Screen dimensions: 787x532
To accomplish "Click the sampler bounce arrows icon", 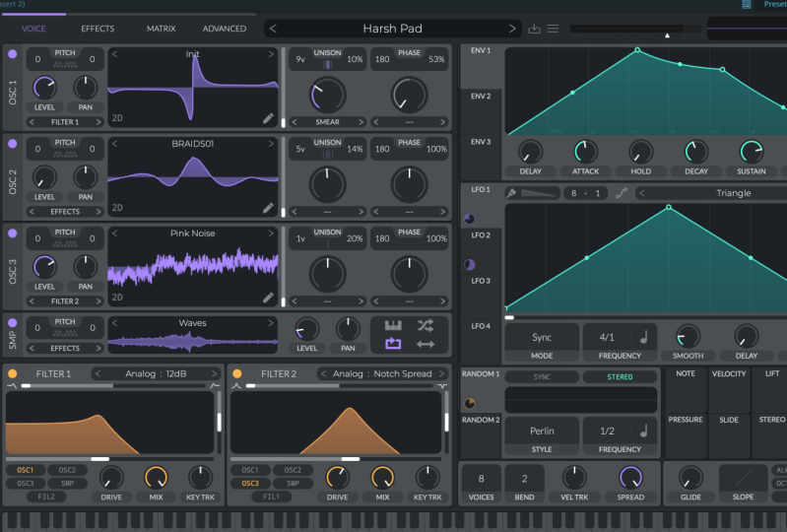I will click(x=426, y=344).
